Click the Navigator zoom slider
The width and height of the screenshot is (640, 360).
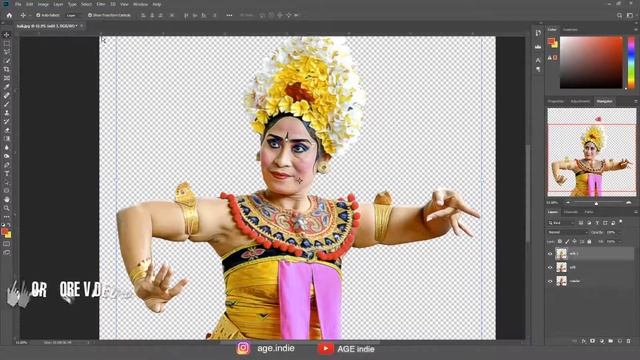click(596, 202)
